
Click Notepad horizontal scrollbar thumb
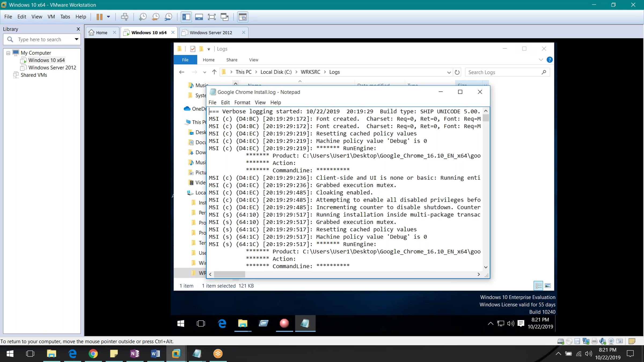229,274
